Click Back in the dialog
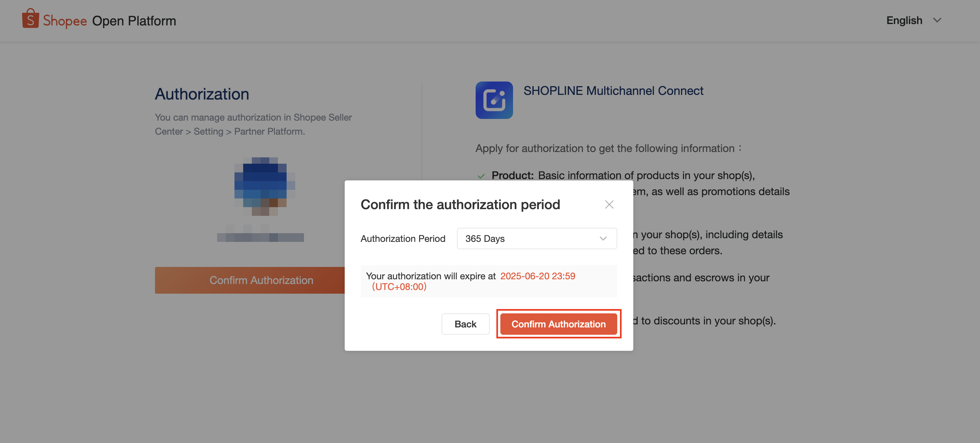The width and height of the screenshot is (980, 443). click(x=465, y=324)
